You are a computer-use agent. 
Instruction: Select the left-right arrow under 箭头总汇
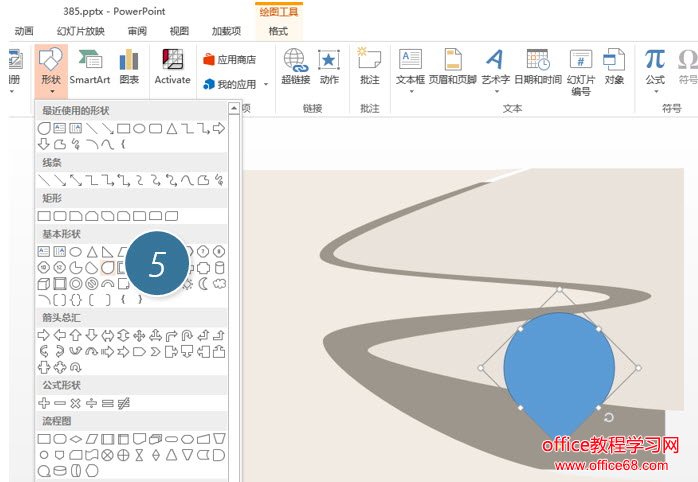click(x=107, y=335)
